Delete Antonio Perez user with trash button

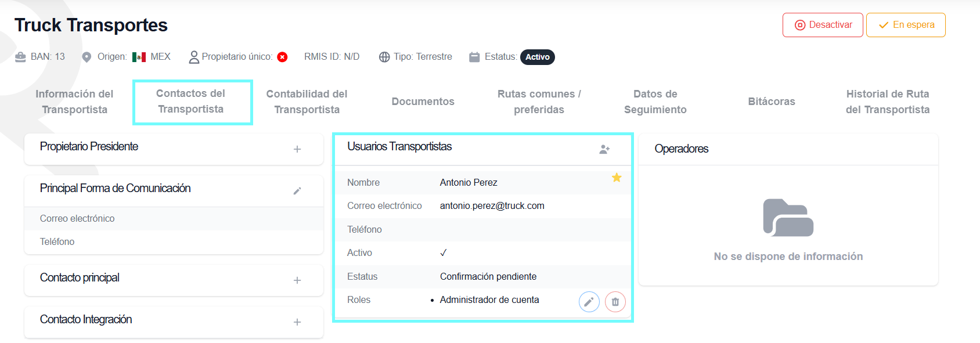[615, 302]
